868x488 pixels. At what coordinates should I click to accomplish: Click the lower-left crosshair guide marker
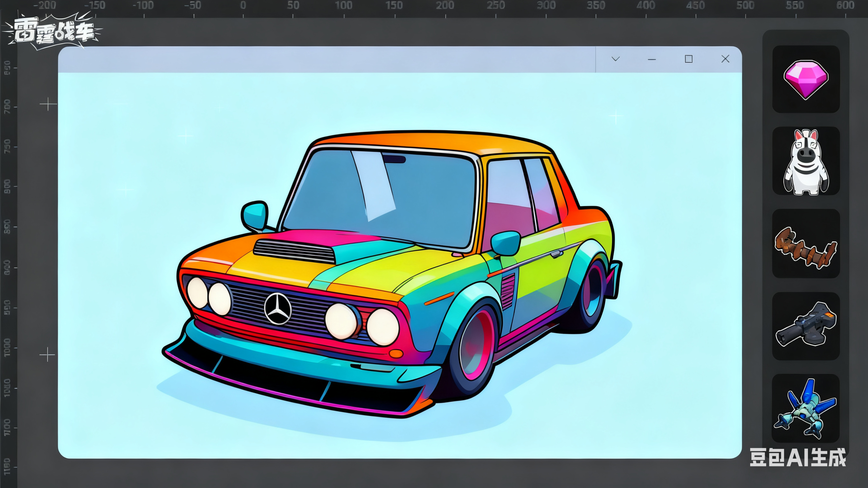47,355
